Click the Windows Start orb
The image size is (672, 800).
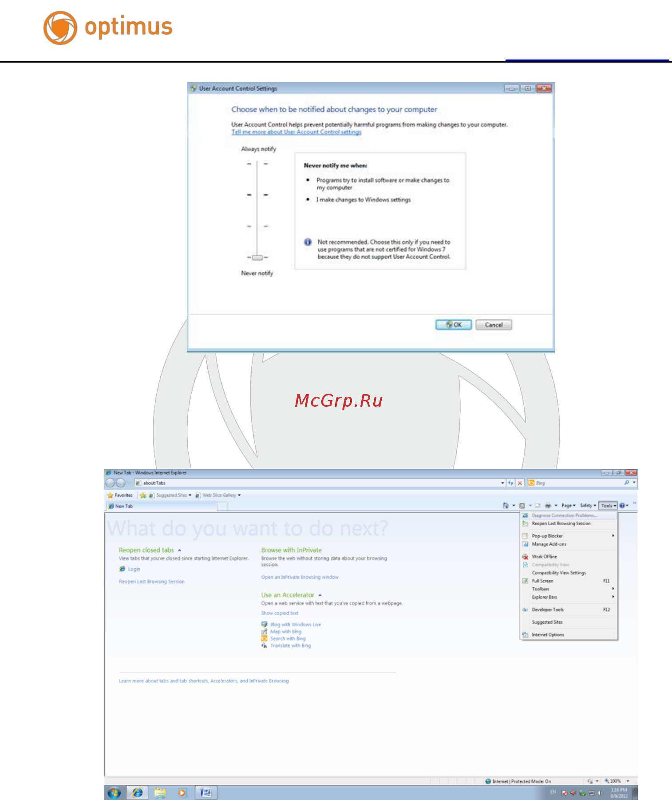(x=114, y=792)
